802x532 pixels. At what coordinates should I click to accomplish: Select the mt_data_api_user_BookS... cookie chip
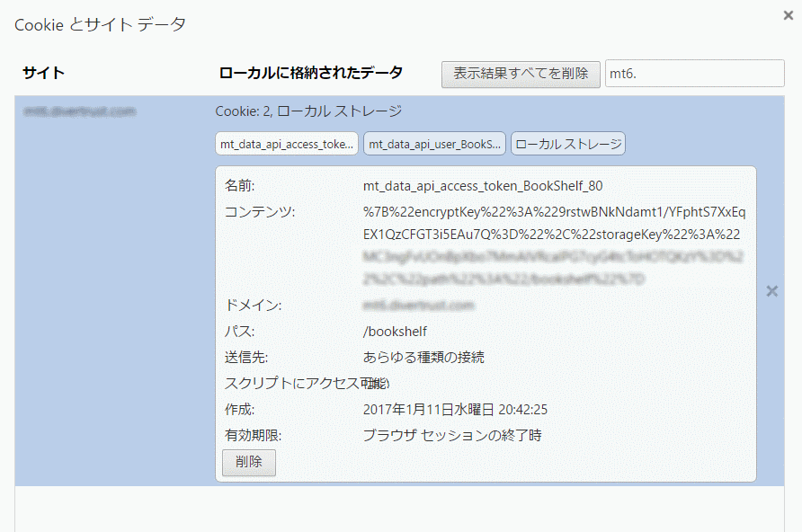tap(435, 144)
